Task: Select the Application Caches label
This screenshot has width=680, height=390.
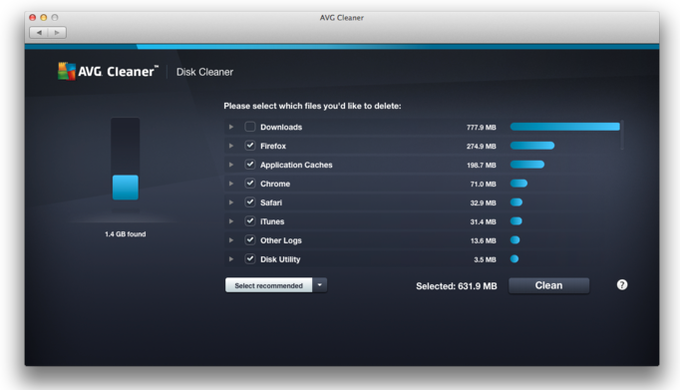Action: 296,165
